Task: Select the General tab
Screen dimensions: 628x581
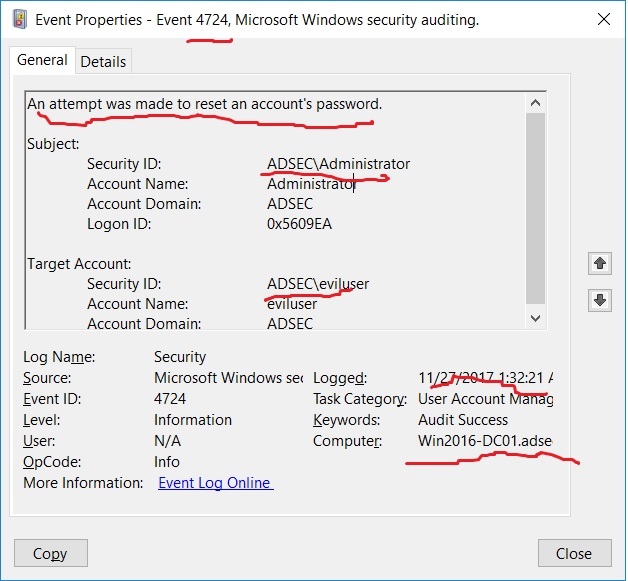Action: coord(42,61)
